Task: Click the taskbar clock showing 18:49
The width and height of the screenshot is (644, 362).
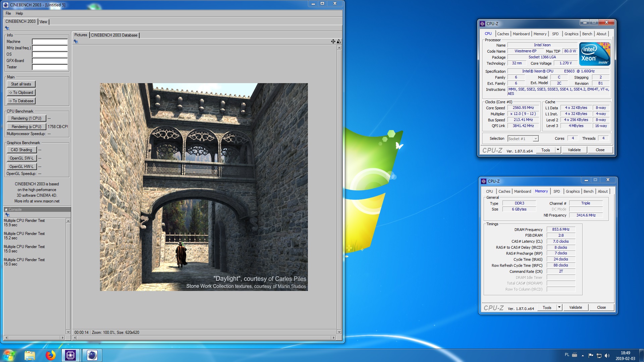Action: pos(625,353)
